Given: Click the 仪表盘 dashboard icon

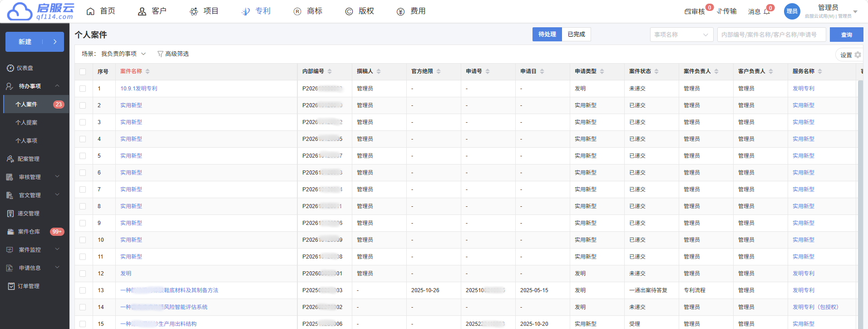Looking at the screenshot, I should tap(10, 68).
